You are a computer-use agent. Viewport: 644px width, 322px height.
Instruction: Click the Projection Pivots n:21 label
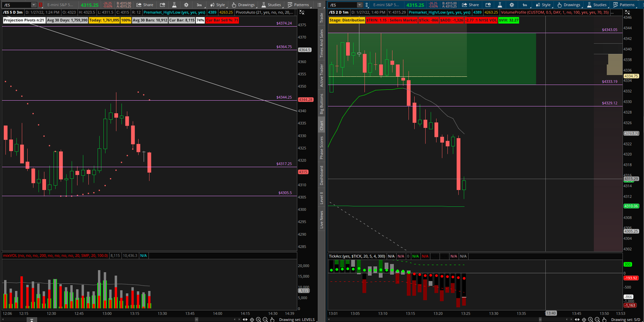click(24, 20)
